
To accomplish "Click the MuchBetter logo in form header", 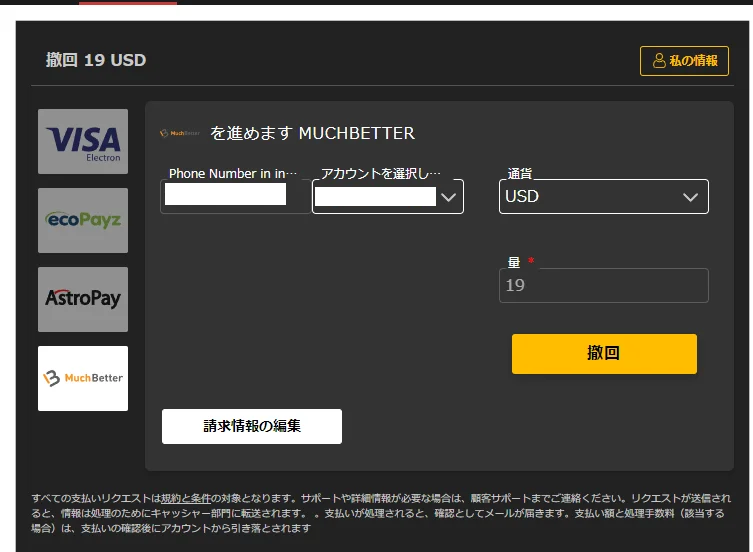I will (180, 133).
